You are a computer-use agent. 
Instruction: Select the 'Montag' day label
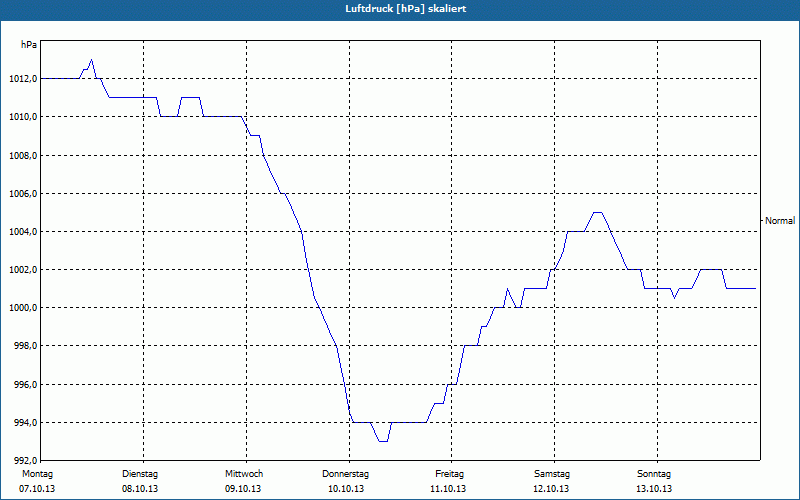click(x=37, y=474)
